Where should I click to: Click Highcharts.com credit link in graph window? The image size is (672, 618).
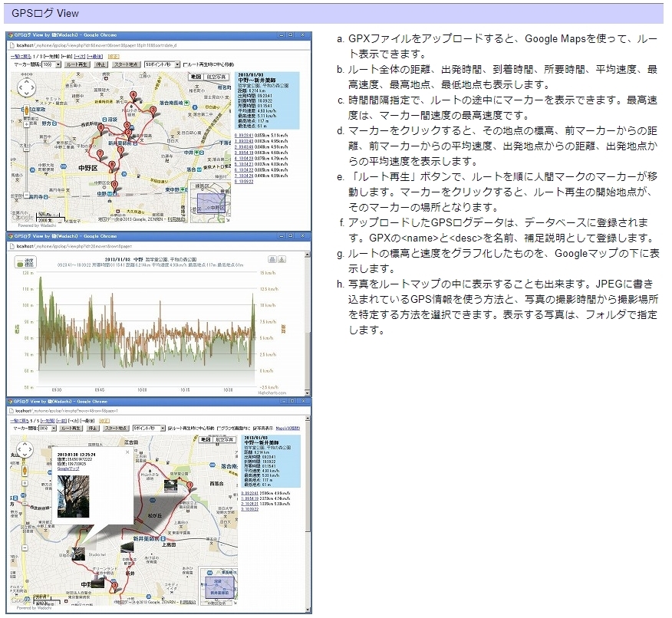coord(272,393)
